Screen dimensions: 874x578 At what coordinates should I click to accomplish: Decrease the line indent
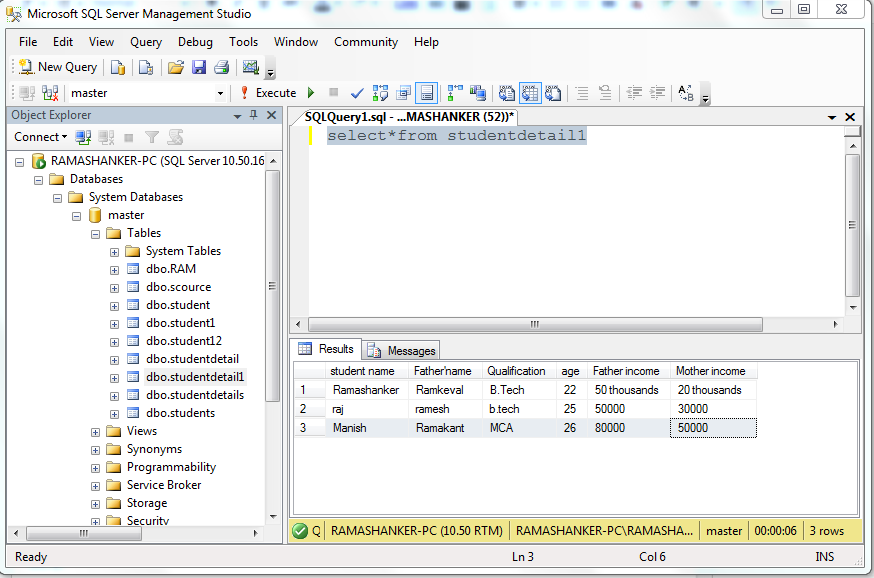(634, 93)
